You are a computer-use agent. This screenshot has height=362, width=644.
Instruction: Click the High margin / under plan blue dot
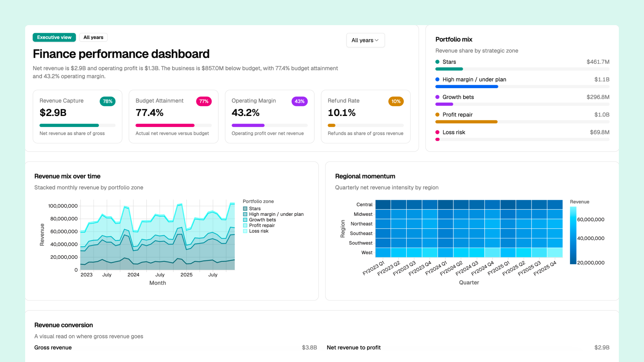click(x=437, y=79)
